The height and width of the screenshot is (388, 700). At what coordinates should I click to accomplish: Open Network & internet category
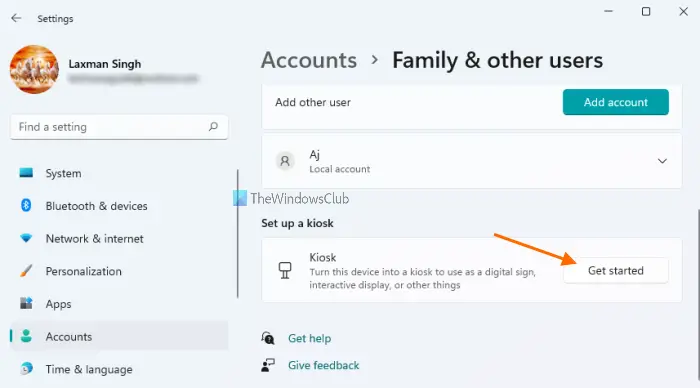[x=119, y=238]
